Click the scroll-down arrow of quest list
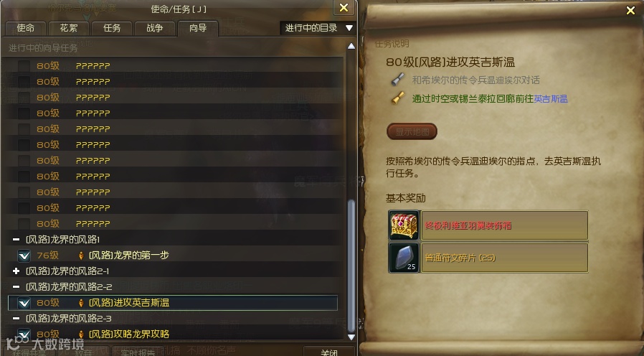Screen dimensions: 644x356 click(x=351, y=337)
